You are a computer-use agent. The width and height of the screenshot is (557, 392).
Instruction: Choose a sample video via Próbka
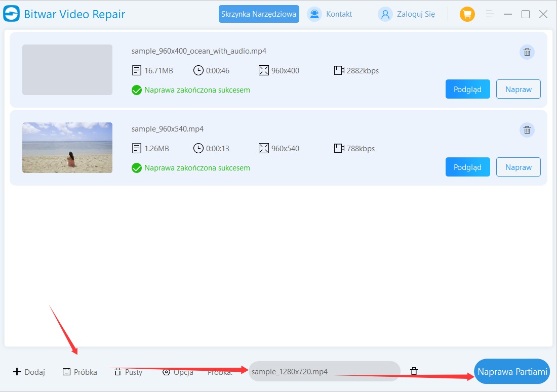click(79, 372)
